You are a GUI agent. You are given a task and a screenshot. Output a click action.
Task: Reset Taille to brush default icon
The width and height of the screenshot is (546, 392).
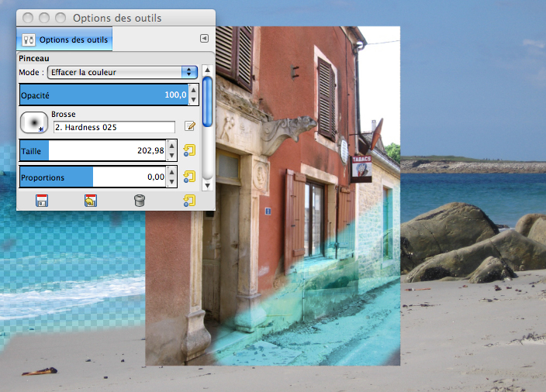[x=189, y=150]
